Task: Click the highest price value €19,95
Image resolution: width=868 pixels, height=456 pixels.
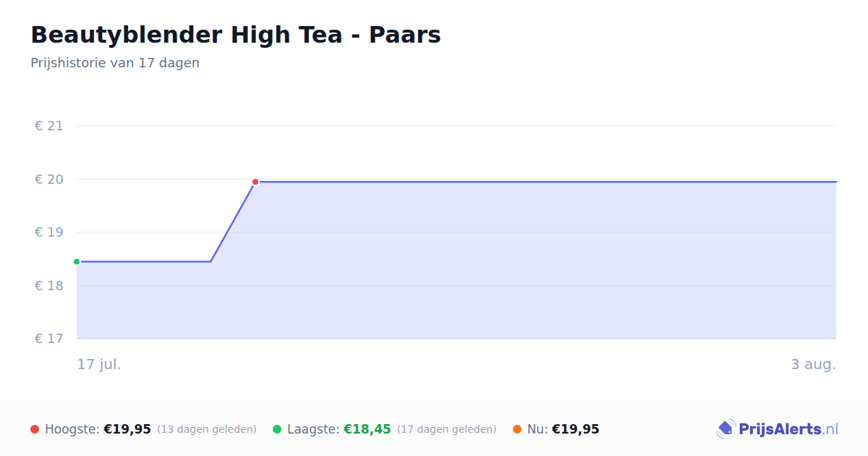Action: point(127,429)
